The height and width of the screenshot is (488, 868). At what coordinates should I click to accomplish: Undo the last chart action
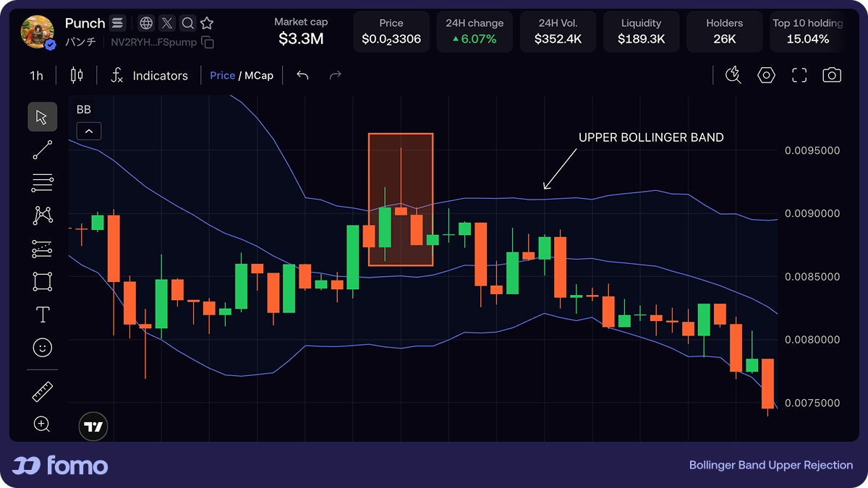302,75
